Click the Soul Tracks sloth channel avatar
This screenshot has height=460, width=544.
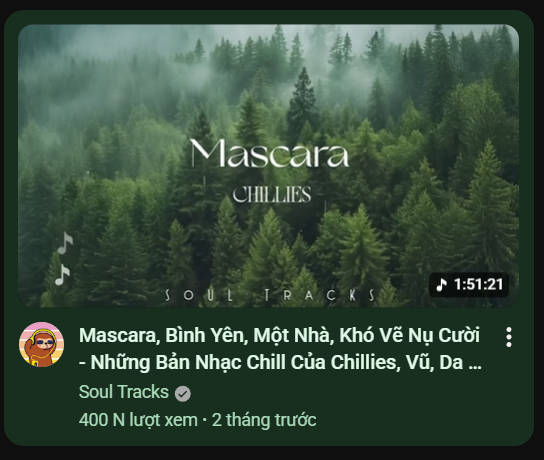pos(41,344)
